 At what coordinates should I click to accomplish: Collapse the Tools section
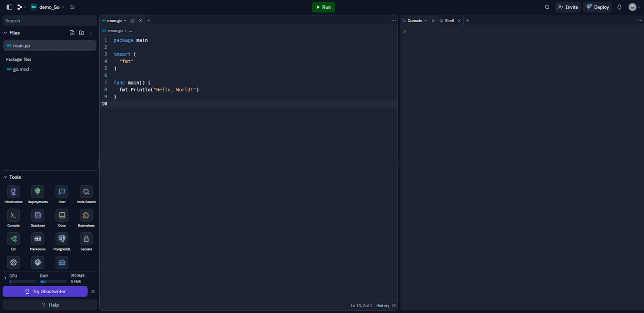[x=5, y=177]
